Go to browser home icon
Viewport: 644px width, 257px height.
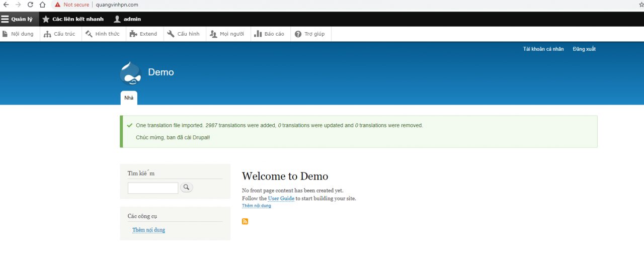point(43,5)
